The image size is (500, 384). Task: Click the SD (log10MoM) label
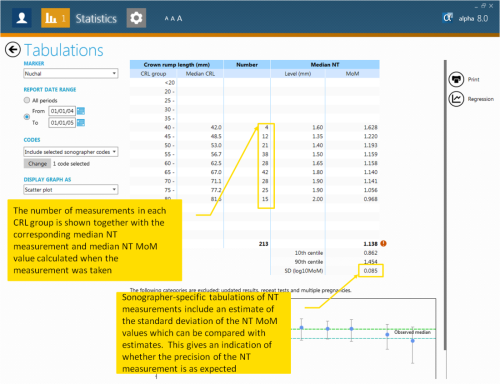(x=304, y=271)
